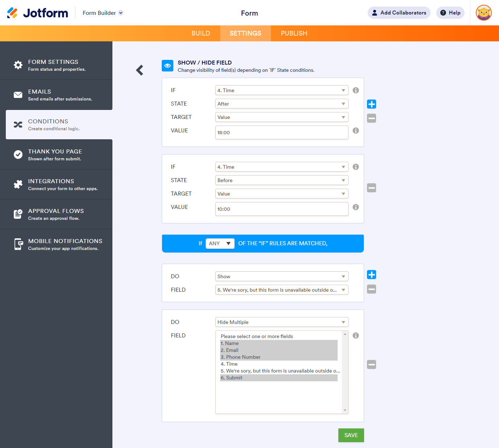The height and width of the screenshot is (448, 499).
Task: Open the DO dropdown set to Hide Multiple
Action: pyautogui.click(x=282, y=322)
